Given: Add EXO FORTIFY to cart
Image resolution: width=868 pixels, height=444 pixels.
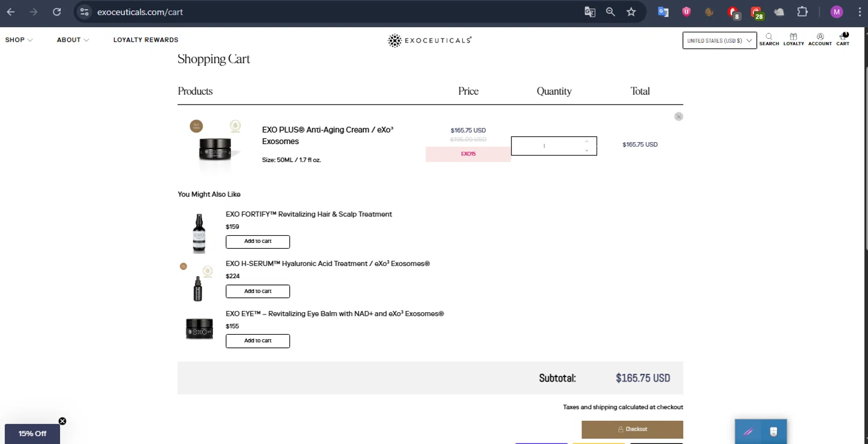Looking at the screenshot, I should pos(258,242).
